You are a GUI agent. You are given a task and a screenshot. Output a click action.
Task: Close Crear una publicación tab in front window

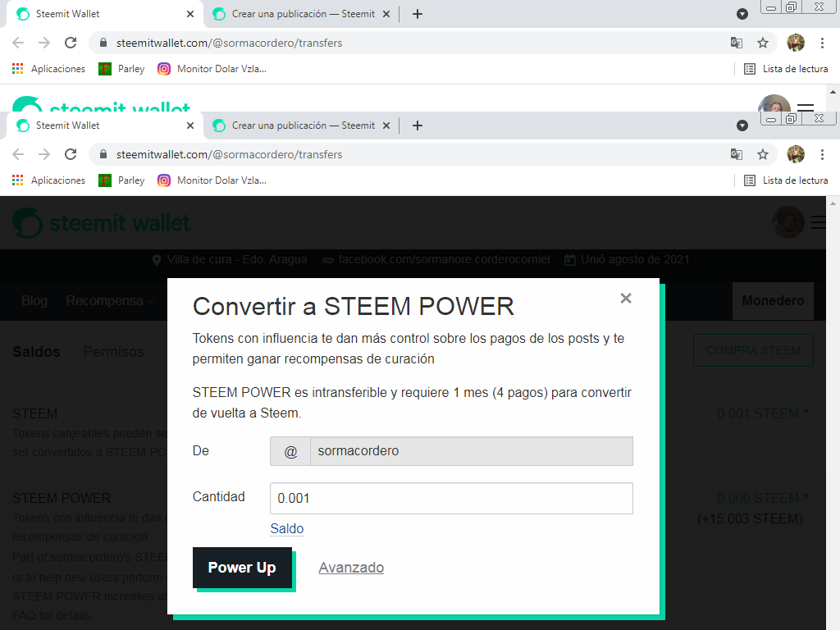(386, 126)
